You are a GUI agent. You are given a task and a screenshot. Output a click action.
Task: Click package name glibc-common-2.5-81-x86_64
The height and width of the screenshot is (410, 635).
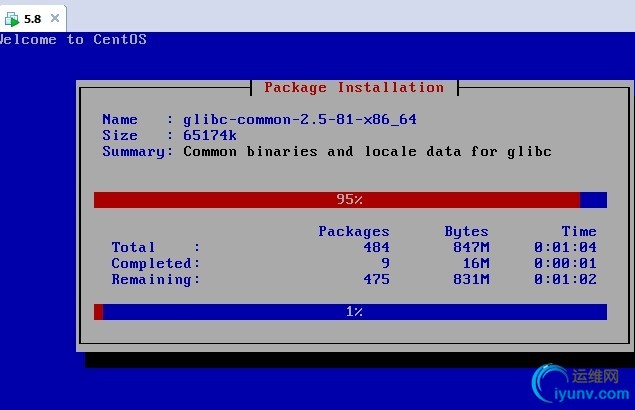[x=300, y=120]
